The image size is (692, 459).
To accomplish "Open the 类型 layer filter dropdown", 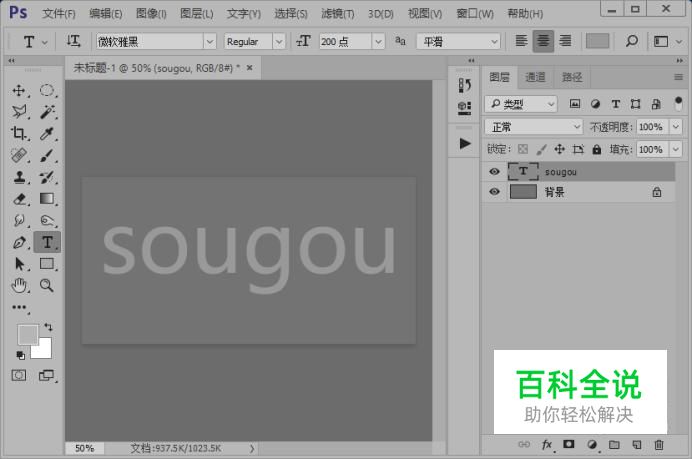I will click(521, 104).
